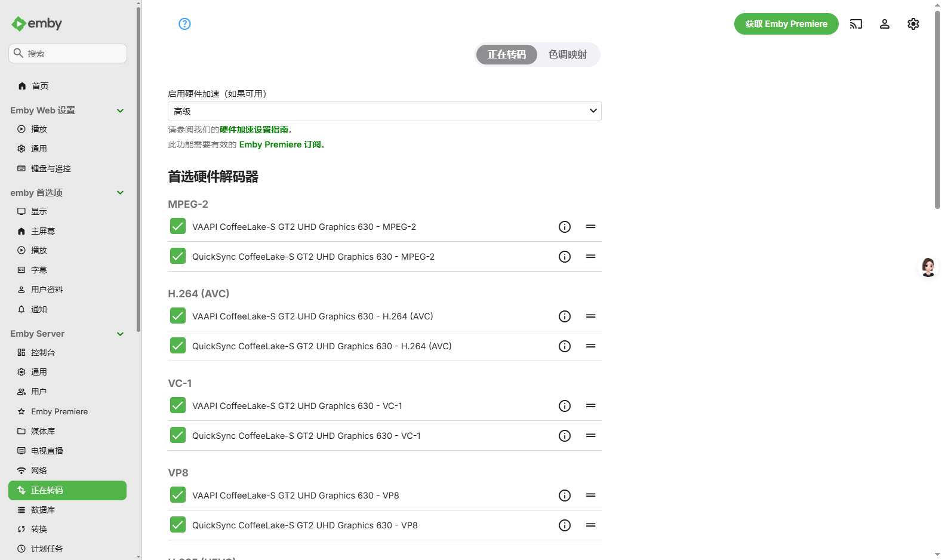Show info for VAAPI VP8 decoder
This screenshot has width=942, height=560.
(565, 496)
